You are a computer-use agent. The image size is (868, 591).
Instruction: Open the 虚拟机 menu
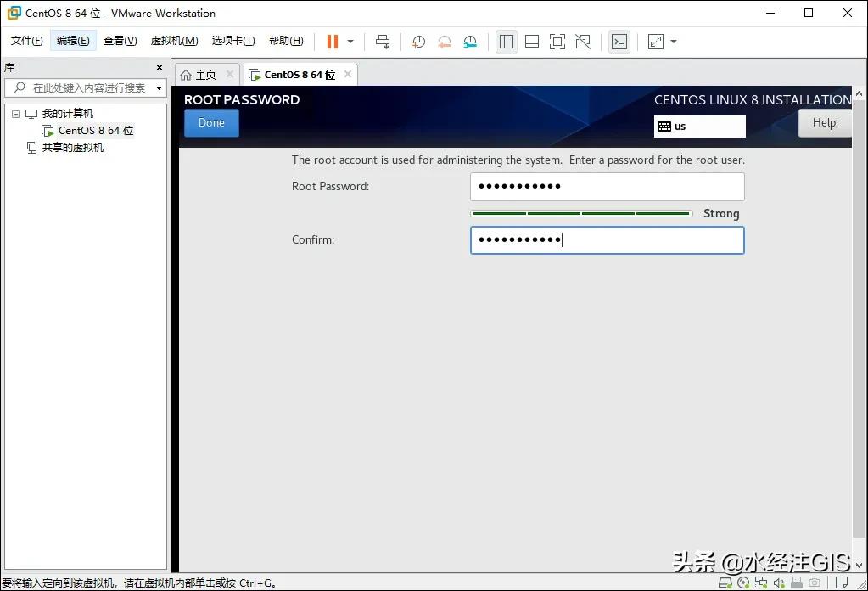[173, 40]
